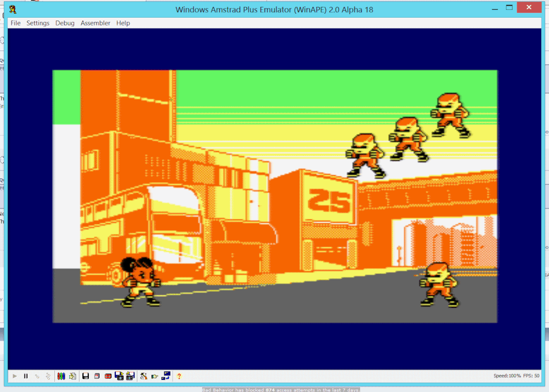Open the Debug menu
The image size is (549, 392).
pyautogui.click(x=65, y=23)
